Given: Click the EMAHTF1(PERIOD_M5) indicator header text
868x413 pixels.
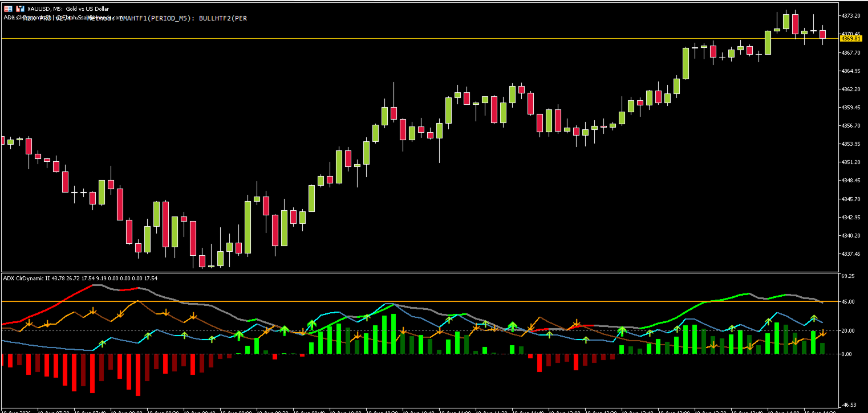Looking at the screenshot, I should pyautogui.click(x=157, y=18).
